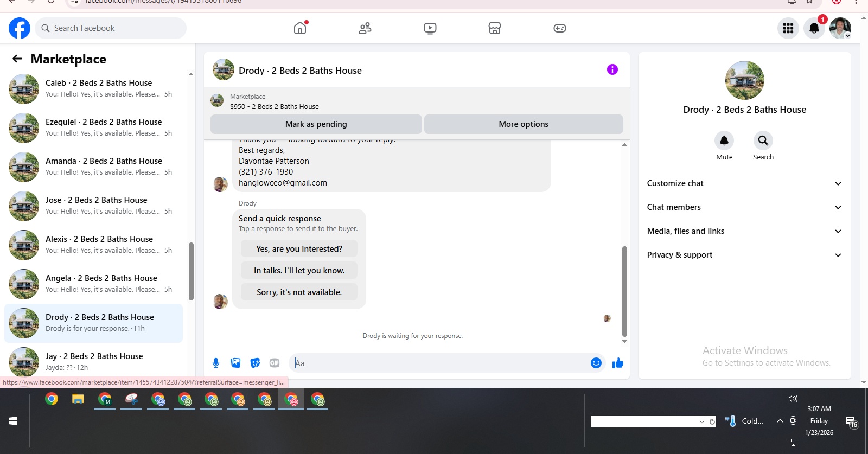Click the purple conversation information icon
This screenshot has height=454, width=868.
(612, 69)
